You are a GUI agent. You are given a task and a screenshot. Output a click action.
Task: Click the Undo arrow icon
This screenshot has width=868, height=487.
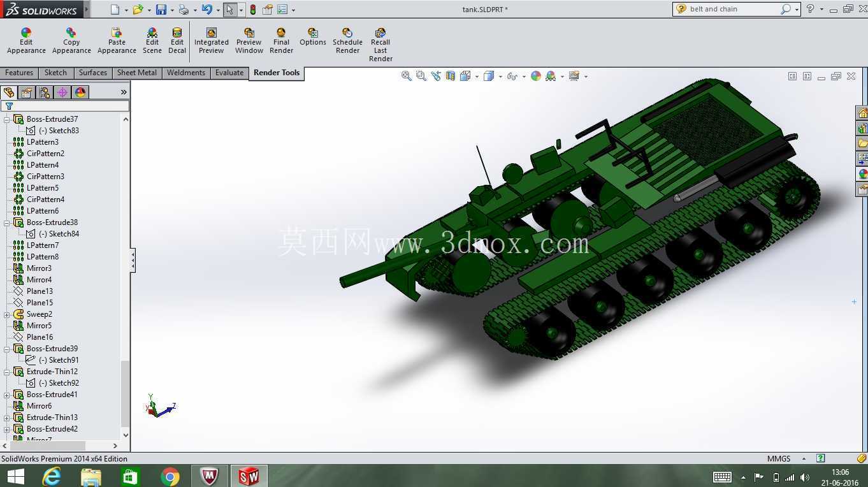[x=206, y=10]
